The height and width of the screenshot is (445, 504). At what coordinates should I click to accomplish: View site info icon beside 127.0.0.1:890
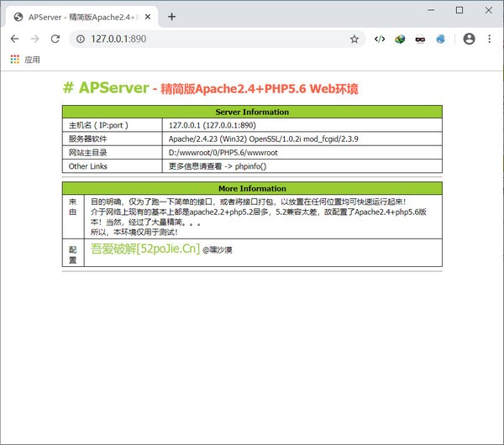81,39
